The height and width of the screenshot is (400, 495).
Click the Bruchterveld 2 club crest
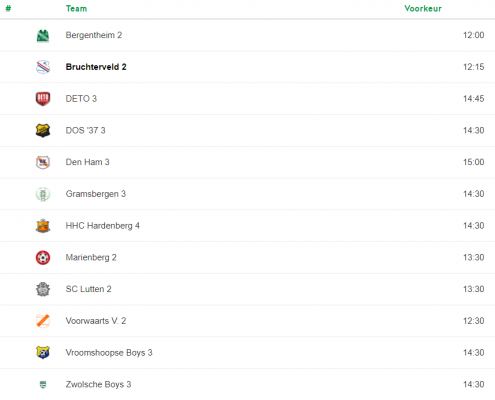43,67
